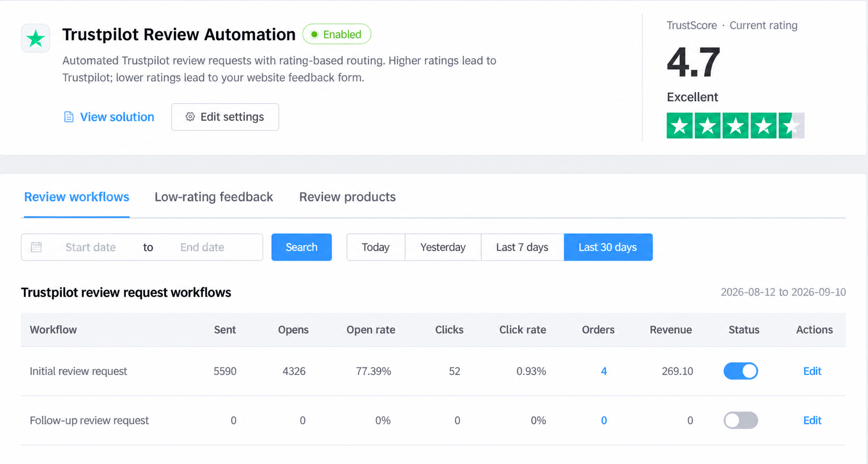Click the Sent column header
The image size is (868, 464).
(x=225, y=329)
